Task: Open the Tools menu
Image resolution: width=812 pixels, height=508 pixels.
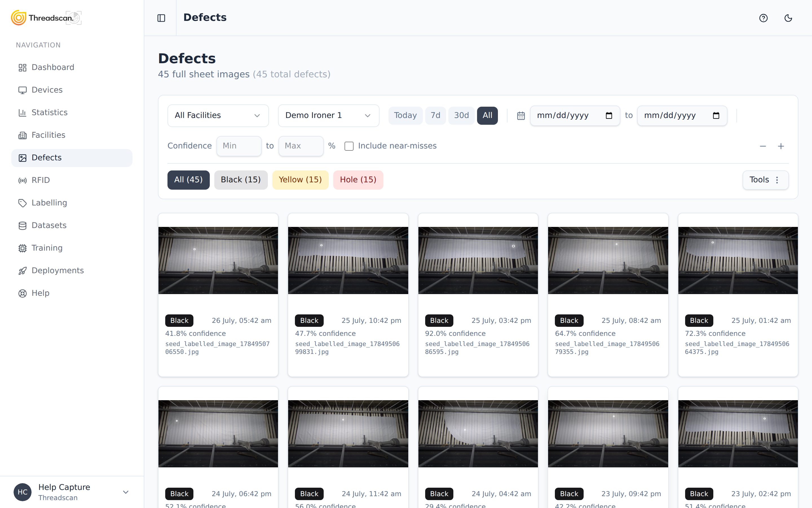Action: (x=765, y=180)
